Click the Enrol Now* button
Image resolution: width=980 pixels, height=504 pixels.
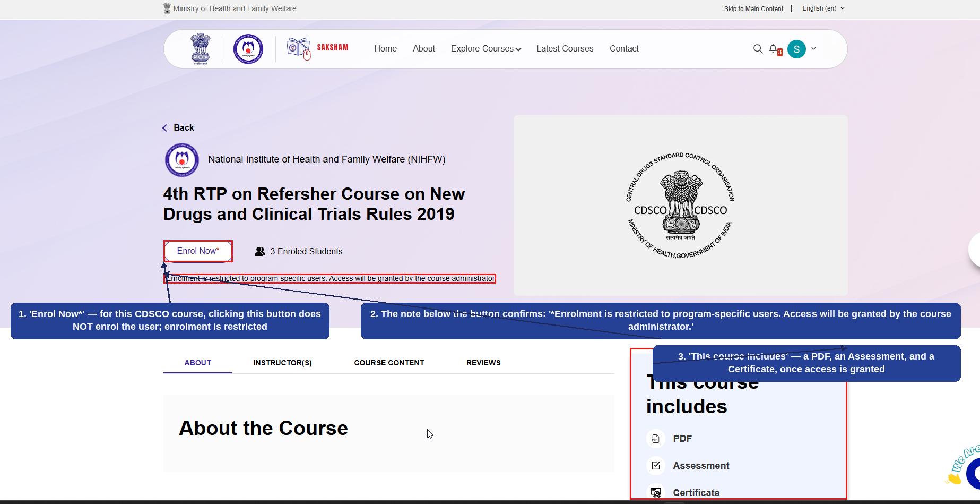(x=198, y=251)
